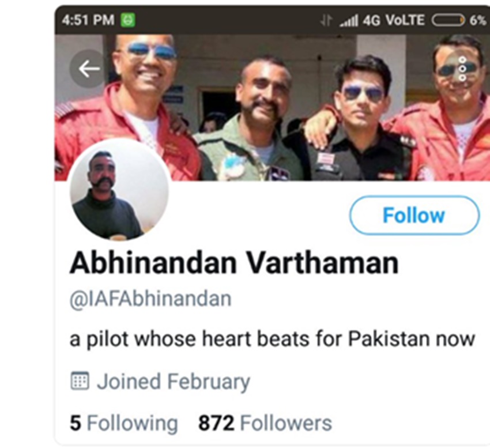Tap the signal strength bars icon
Viewport: 490px width, 448px height.
coord(349,20)
